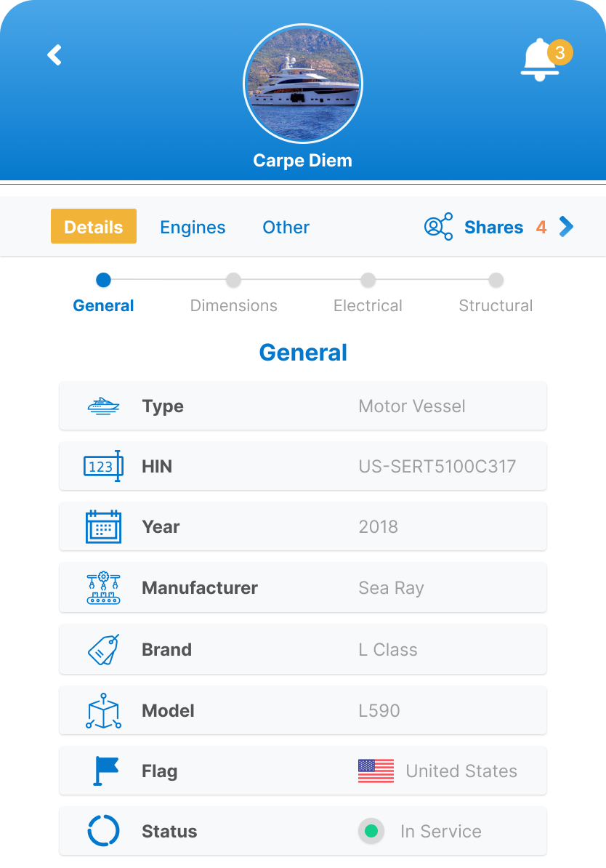
Task: Select the Dimensions step dot
Action: (x=233, y=280)
